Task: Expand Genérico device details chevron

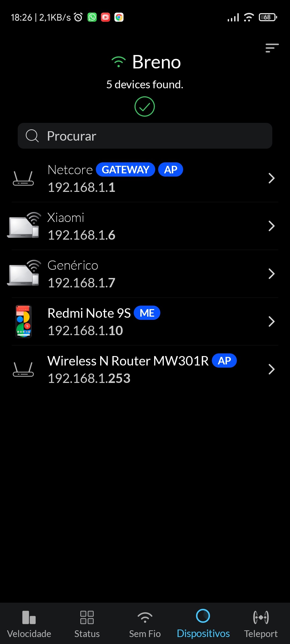Action: pos(271,274)
